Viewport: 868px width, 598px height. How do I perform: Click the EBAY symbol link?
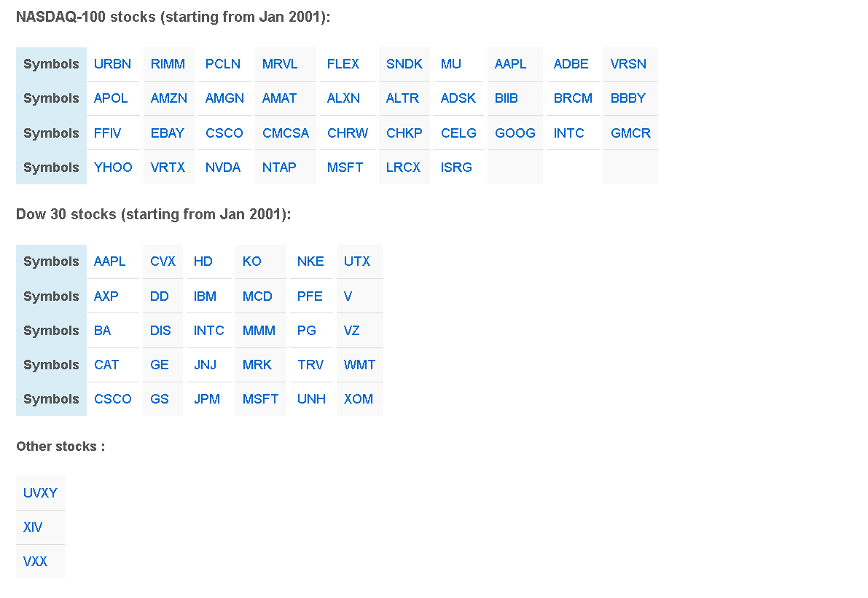point(167,133)
